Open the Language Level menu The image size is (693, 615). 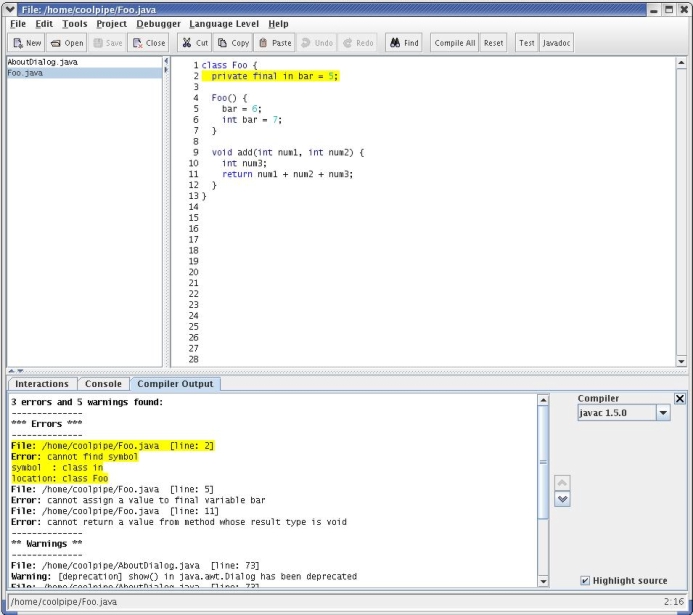coord(224,23)
